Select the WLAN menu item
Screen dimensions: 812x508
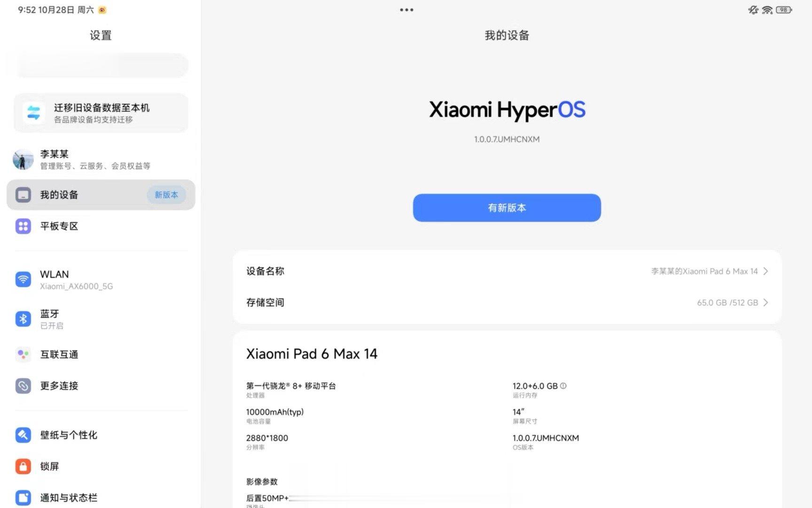(x=101, y=279)
